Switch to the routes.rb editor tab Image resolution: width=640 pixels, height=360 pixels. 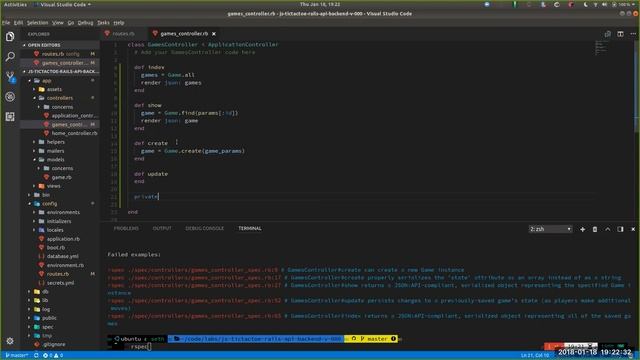(122, 34)
